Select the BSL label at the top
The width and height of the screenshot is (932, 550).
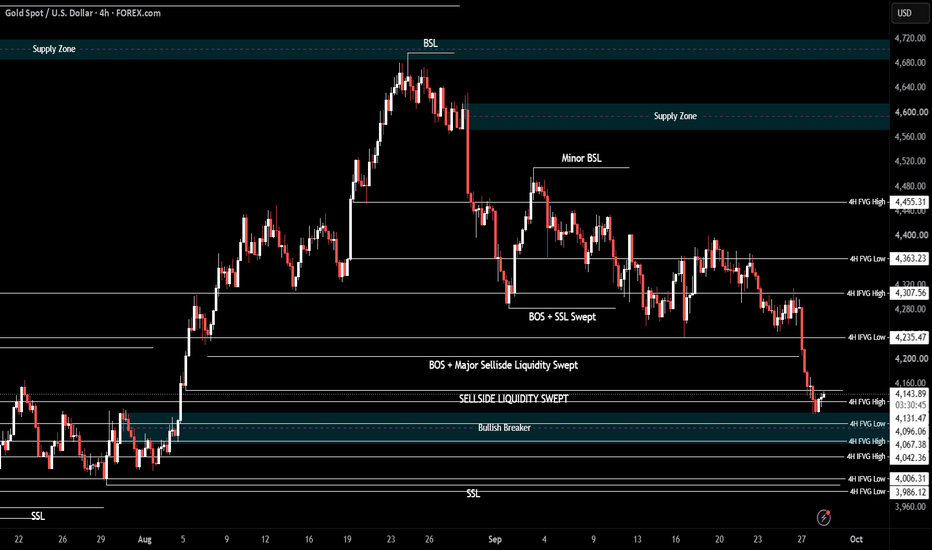(x=430, y=43)
